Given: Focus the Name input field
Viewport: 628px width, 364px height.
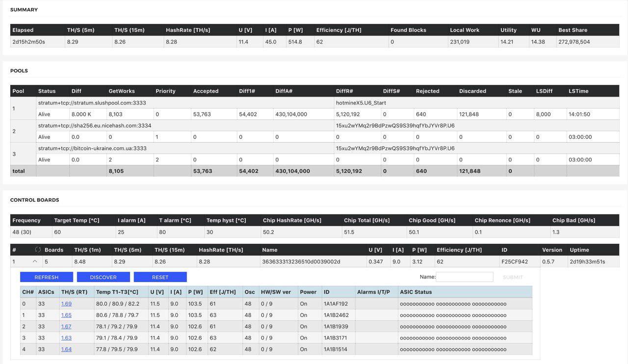Looking at the screenshot, I should click(465, 277).
